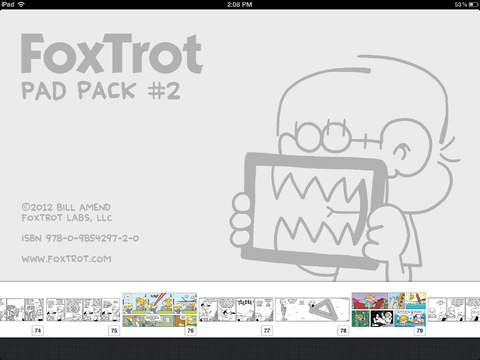
Task: Open page 78 triangle comic thumbnail
Action: pyautogui.click(x=312, y=310)
